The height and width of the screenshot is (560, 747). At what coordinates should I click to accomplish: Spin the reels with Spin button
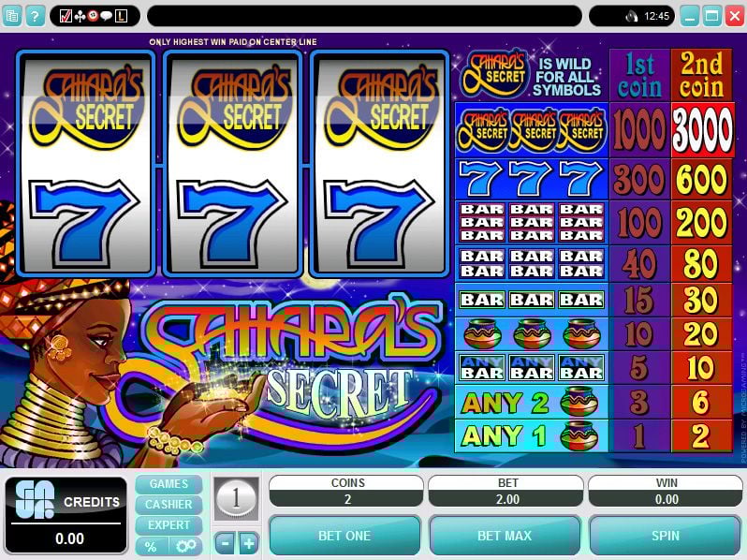[665, 536]
